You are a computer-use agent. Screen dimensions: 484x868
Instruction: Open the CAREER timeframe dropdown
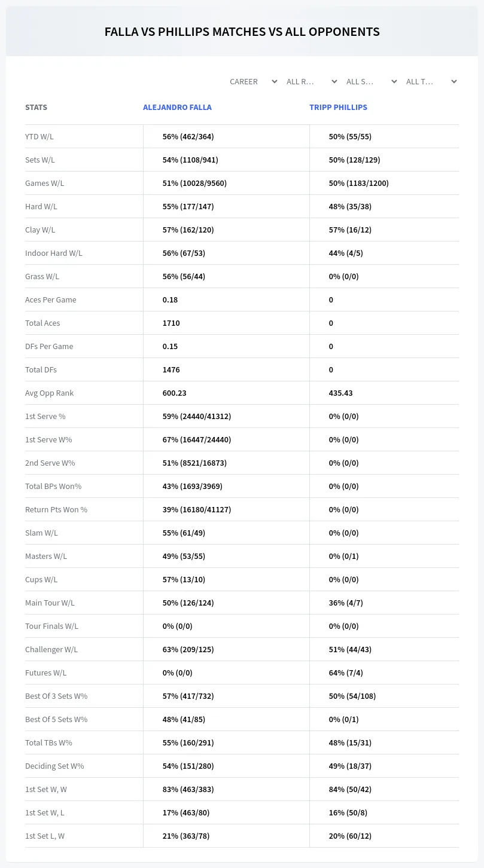pos(254,81)
